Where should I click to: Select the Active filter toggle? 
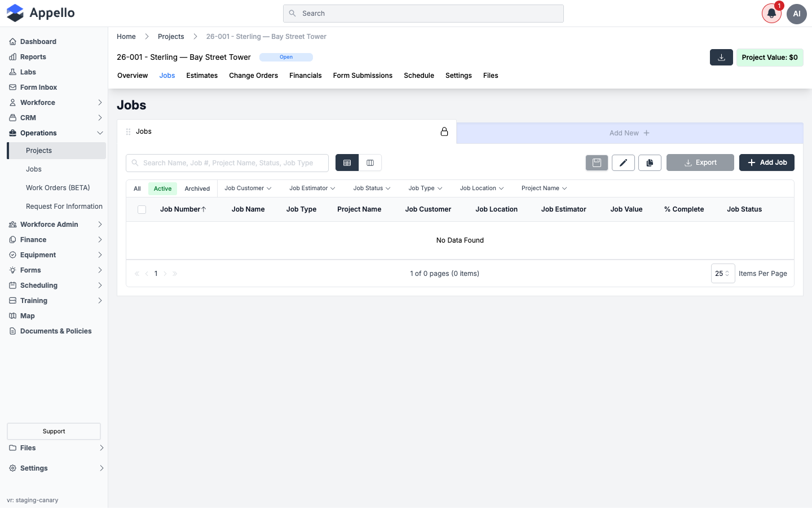pos(162,189)
